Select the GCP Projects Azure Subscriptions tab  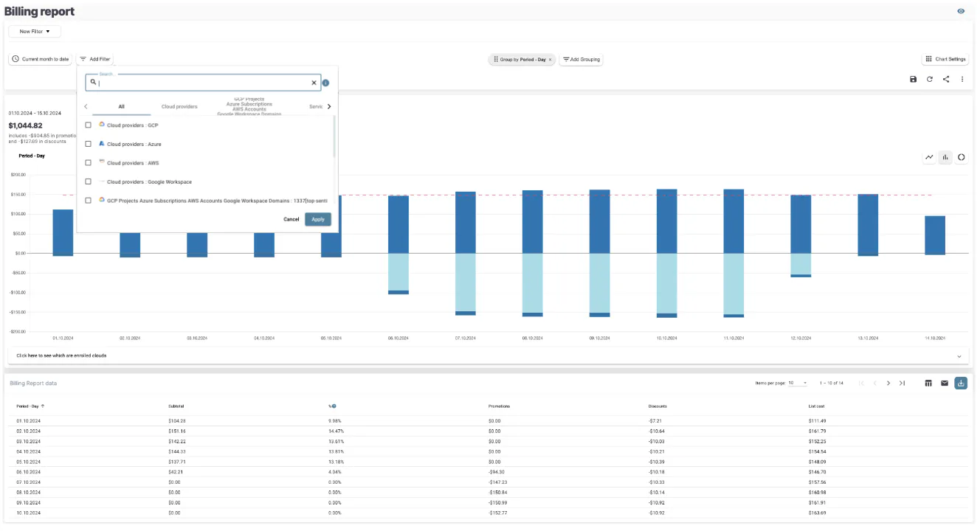click(x=249, y=106)
